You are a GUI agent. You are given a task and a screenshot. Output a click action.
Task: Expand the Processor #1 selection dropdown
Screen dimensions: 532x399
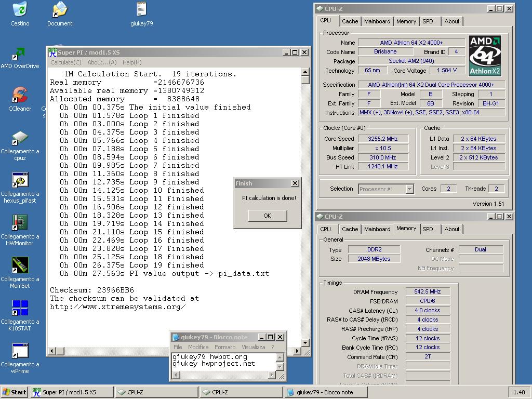(409, 189)
